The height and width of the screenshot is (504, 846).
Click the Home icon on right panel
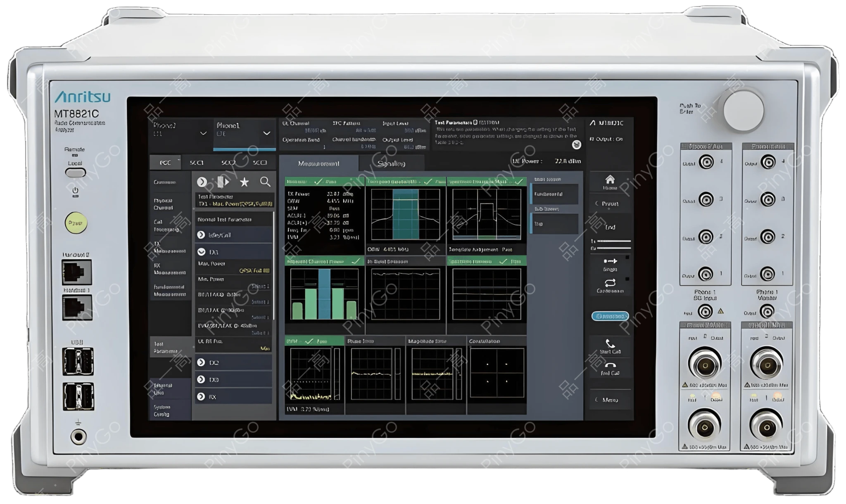point(610,180)
